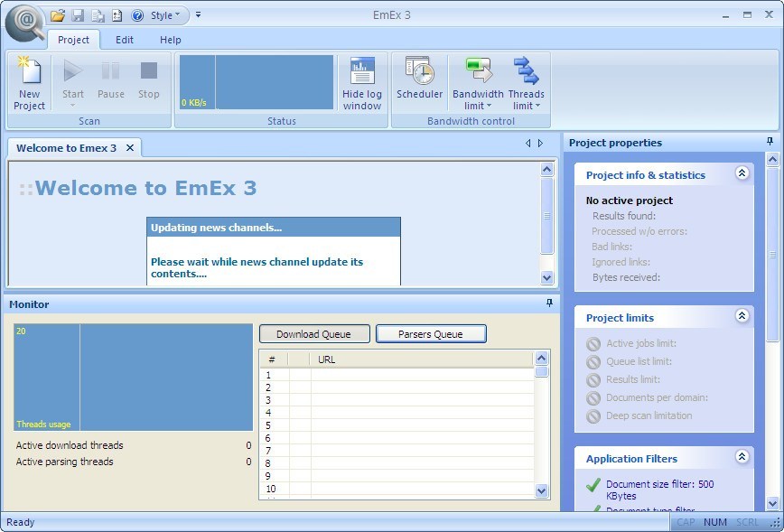Click the EmEx application orb button
This screenshot has width=784, height=532.
(25, 23)
